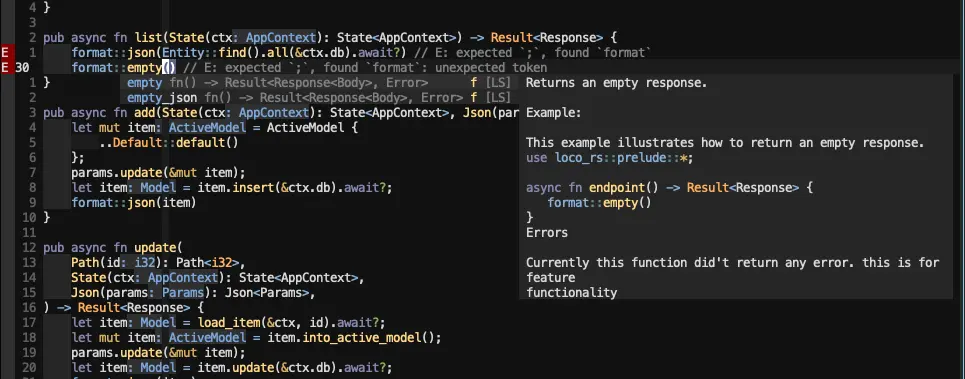This screenshot has height=379, width=965.
Task: Click "params.update(&mut item);" on line 19
Action: [158, 353]
